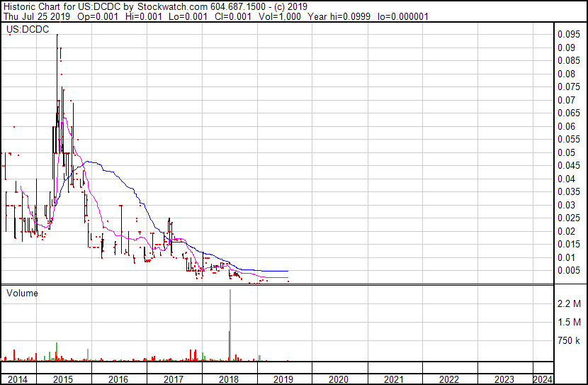Click the Op=0.001 opening price value
This screenshot has height=385, width=588.
tap(98, 16)
